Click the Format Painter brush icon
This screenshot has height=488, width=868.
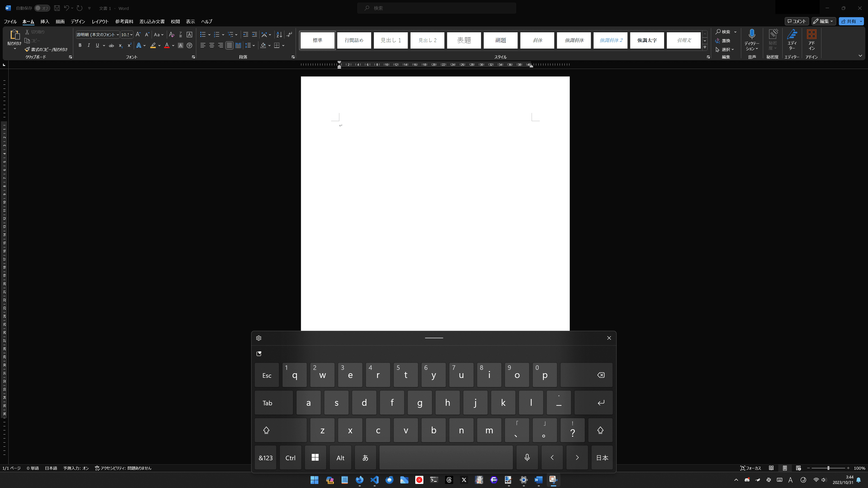[x=27, y=49]
